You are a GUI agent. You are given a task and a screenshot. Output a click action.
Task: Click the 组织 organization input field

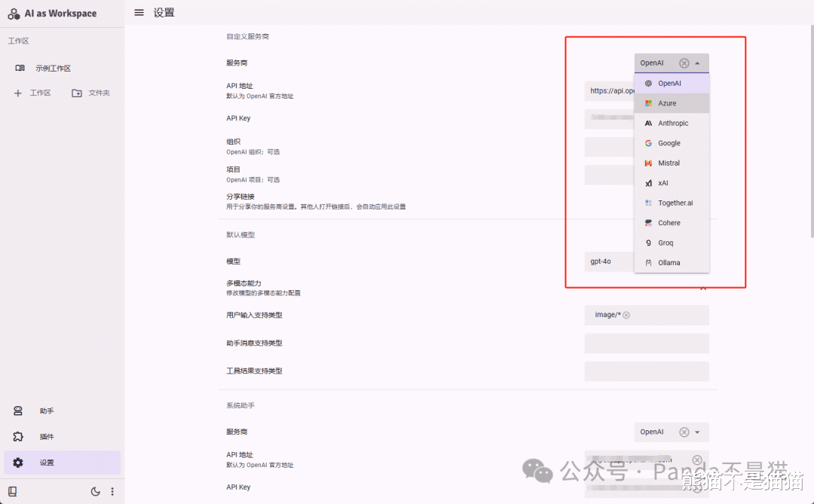[x=610, y=147]
